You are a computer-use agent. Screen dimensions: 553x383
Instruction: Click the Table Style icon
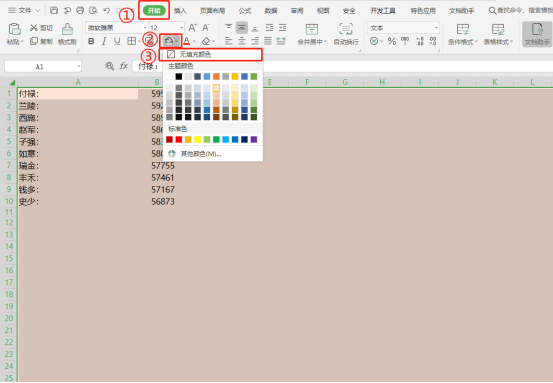coord(498,29)
